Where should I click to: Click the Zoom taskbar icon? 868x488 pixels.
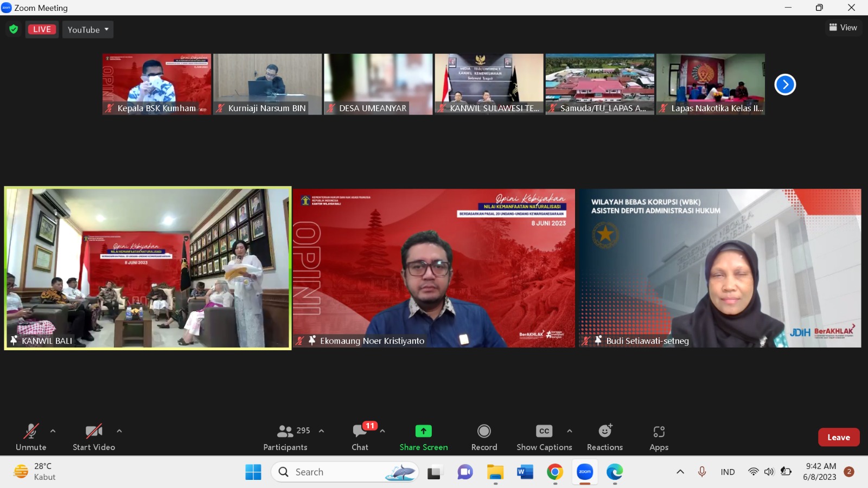click(585, 472)
